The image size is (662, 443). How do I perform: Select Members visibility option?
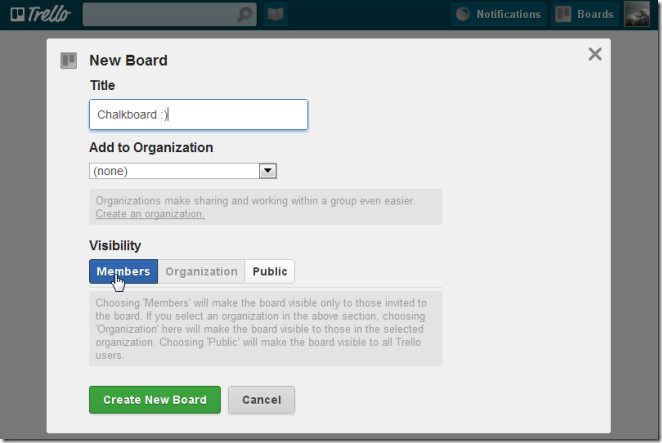(123, 272)
